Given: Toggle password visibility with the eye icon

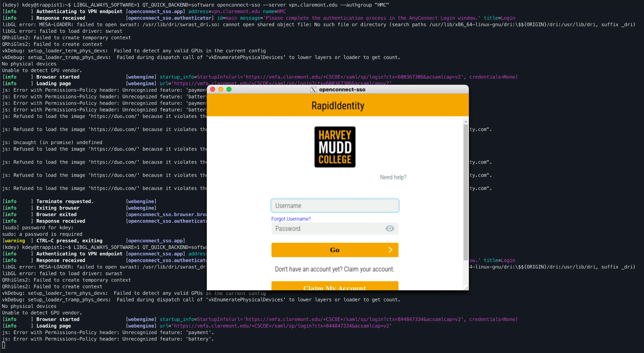Looking at the screenshot, I should 390,228.
